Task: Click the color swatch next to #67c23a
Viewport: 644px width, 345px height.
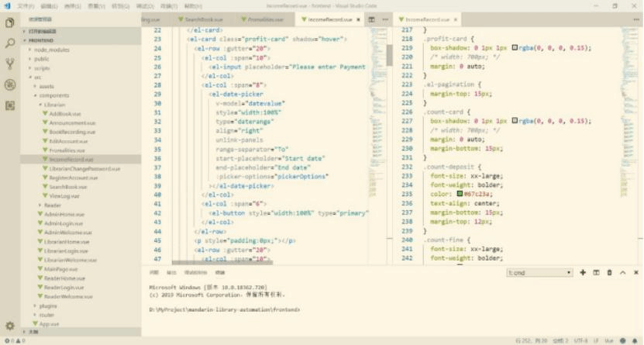Action: (459, 193)
